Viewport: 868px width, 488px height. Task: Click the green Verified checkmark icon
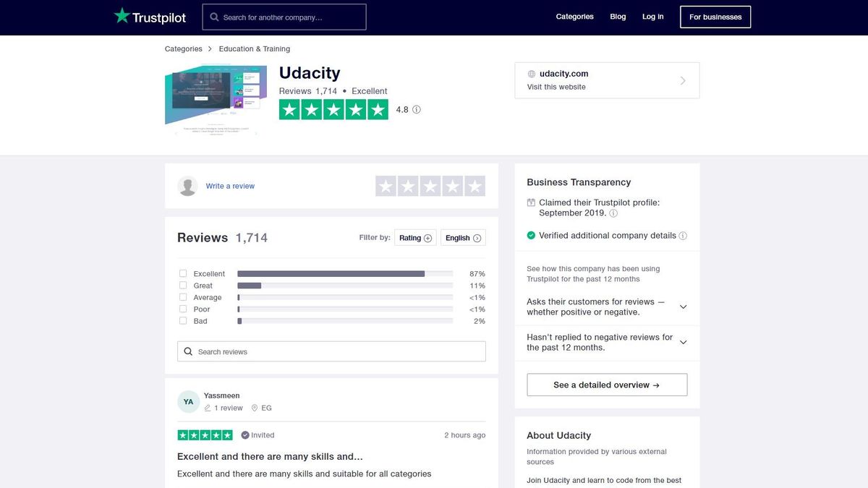click(531, 235)
